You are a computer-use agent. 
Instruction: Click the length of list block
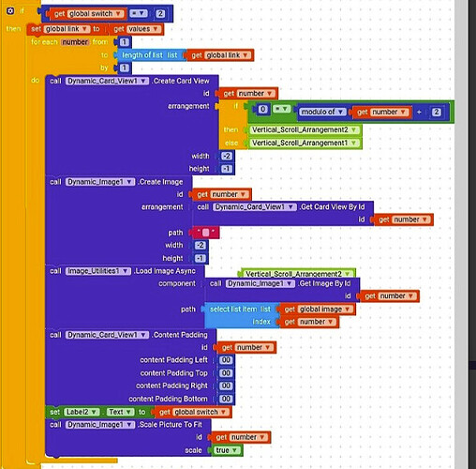(150, 55)
